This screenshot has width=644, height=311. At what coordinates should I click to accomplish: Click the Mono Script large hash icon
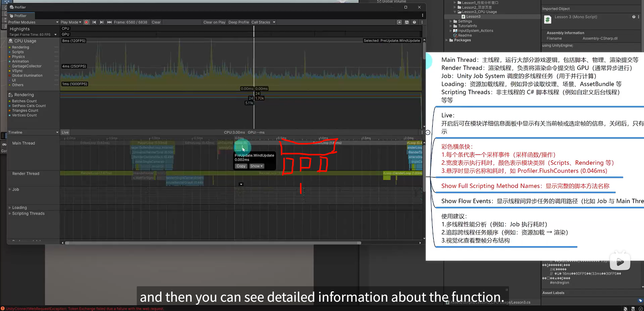click(548, 19)
